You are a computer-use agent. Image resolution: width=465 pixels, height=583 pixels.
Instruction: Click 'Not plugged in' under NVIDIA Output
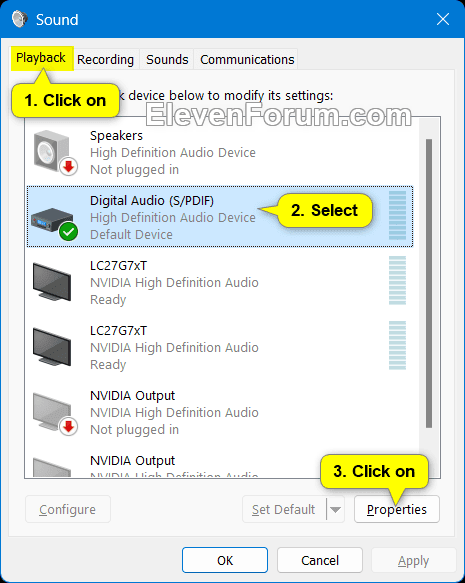tap(135, 430)
